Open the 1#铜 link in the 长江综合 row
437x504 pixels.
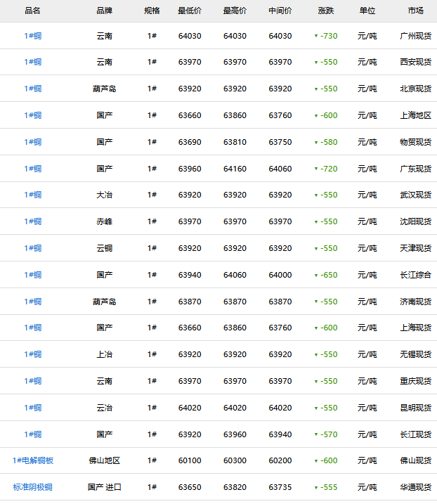click(33, 275)
